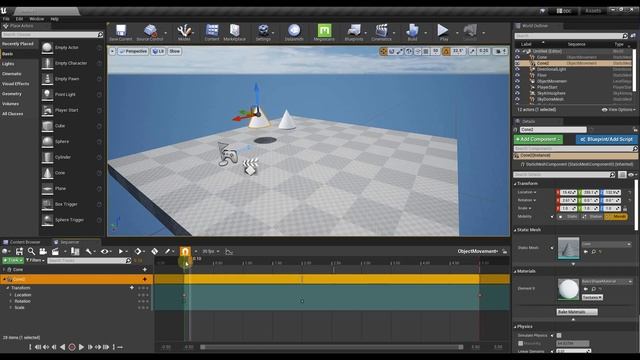Open the Settings toolbar button
Image resolution: width=640 pixels, height=360 pixels.
[263, 33]
